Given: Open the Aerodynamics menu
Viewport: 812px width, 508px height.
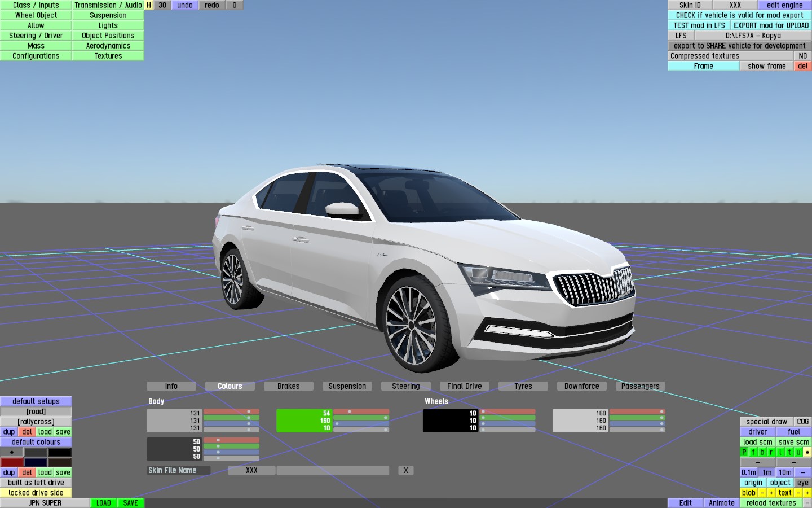Looking at the screenshot, I should pos(108,46).
